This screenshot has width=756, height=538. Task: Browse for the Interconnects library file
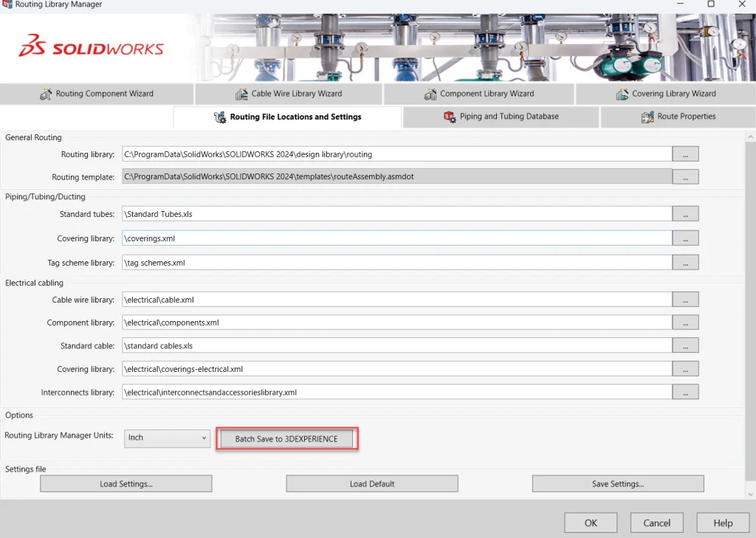pos(686,392)
